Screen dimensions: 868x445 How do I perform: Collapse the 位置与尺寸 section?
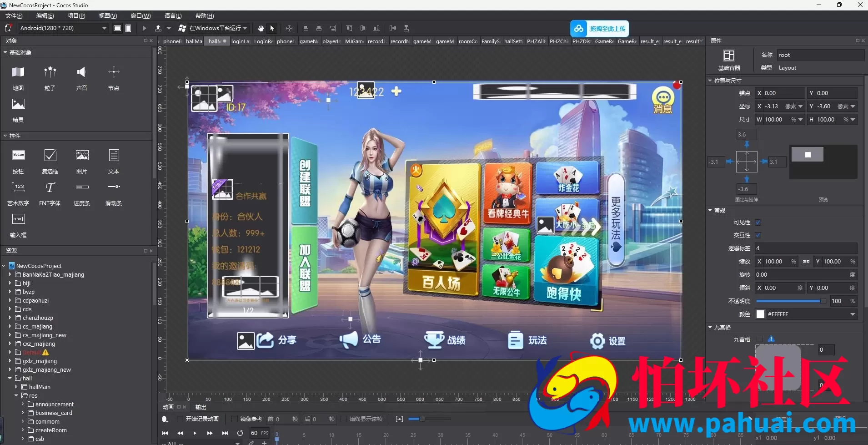(710, 81)
